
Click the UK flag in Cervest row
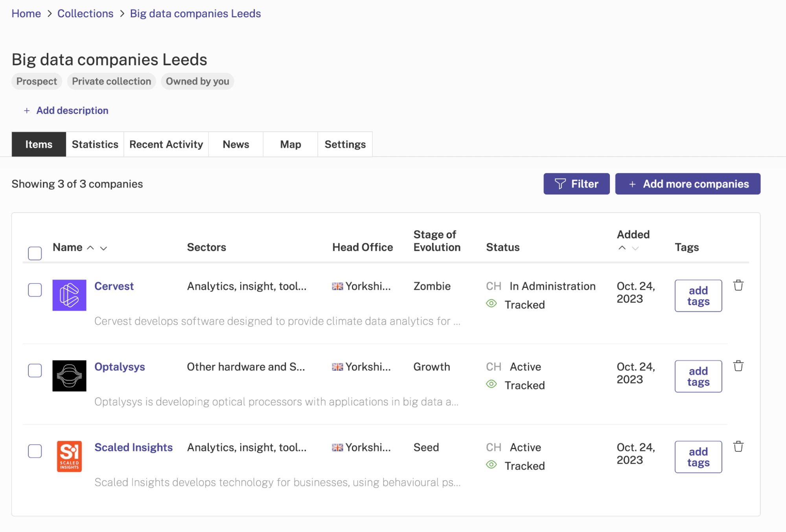pos(337,286)
